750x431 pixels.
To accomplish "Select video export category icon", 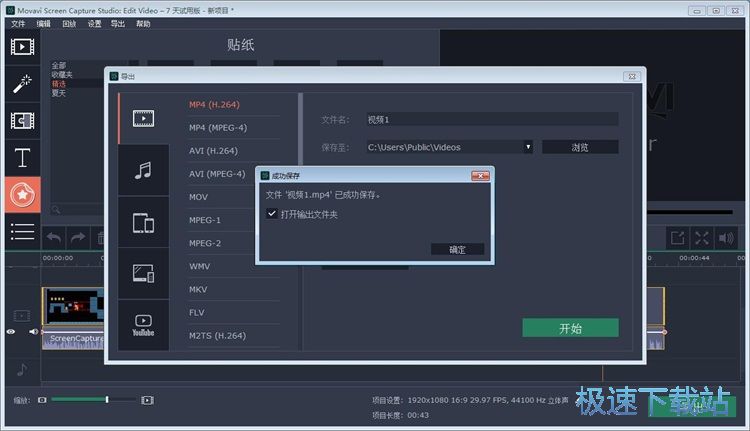I will tap(143, 118).
